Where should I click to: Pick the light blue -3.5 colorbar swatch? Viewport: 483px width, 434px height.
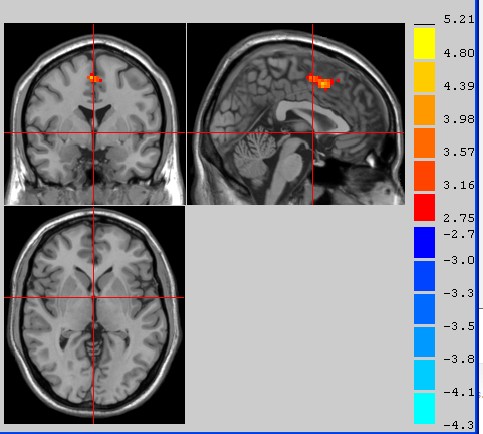point(424,342)
